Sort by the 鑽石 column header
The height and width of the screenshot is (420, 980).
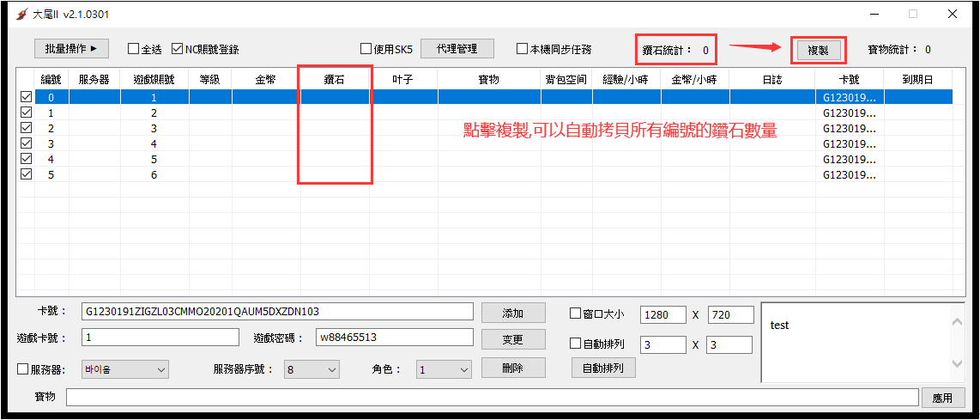coord(335,79)
